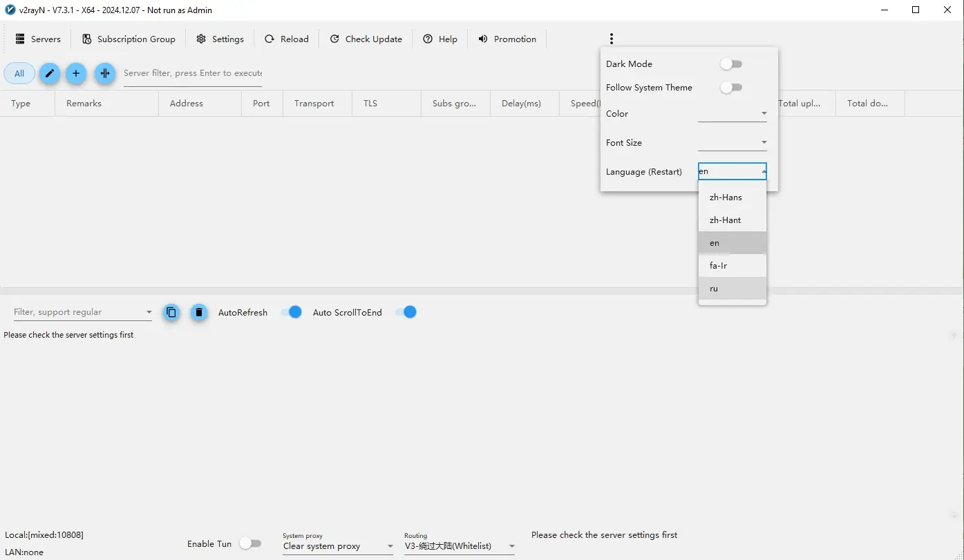
Task: Click the Reload button
Action: (x=287, y=39)
